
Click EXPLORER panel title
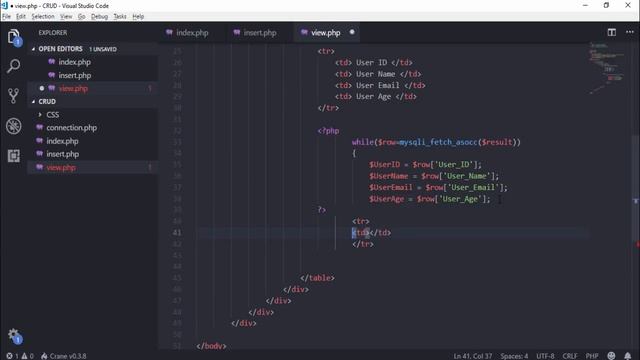click(53, 33)
